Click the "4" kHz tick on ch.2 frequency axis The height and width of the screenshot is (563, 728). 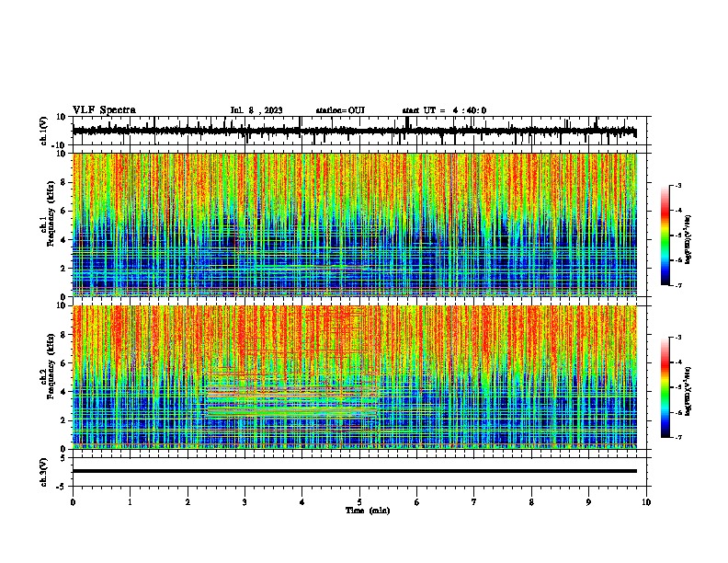tap(64, 392)
